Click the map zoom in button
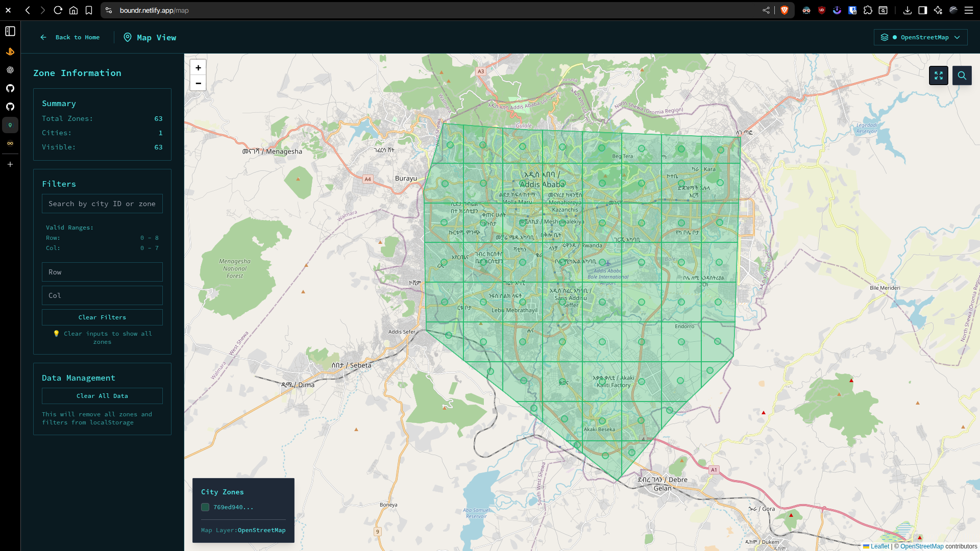The image size is (980, 551). click(x=198, y=67)
